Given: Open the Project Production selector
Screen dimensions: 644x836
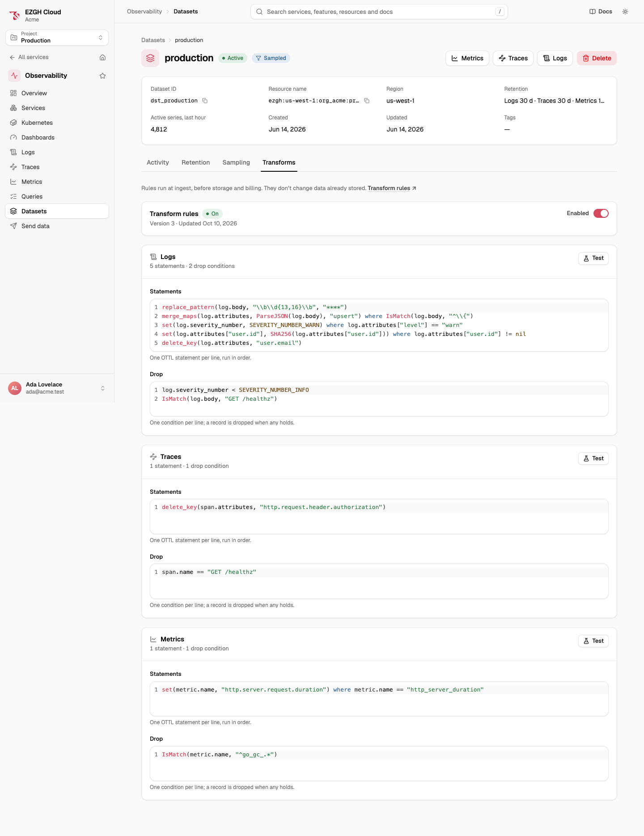Looking at the screenshot, I should click(x=57, y=38).
